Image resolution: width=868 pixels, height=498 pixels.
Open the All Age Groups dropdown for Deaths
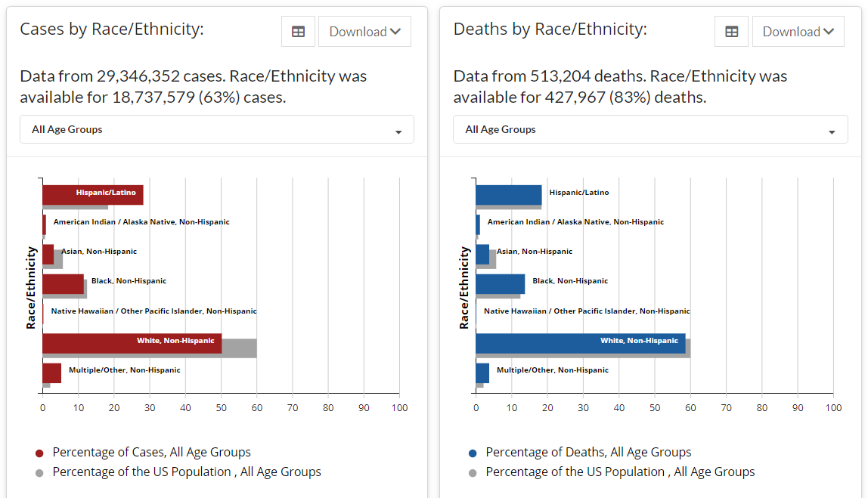click(650, 129)
